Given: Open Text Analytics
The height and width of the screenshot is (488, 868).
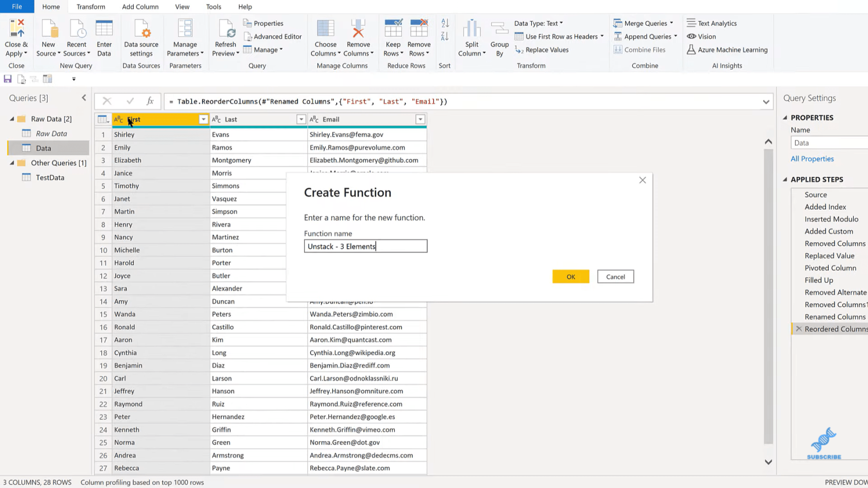Looking at the screenshot, I should [x=711, y=23].
